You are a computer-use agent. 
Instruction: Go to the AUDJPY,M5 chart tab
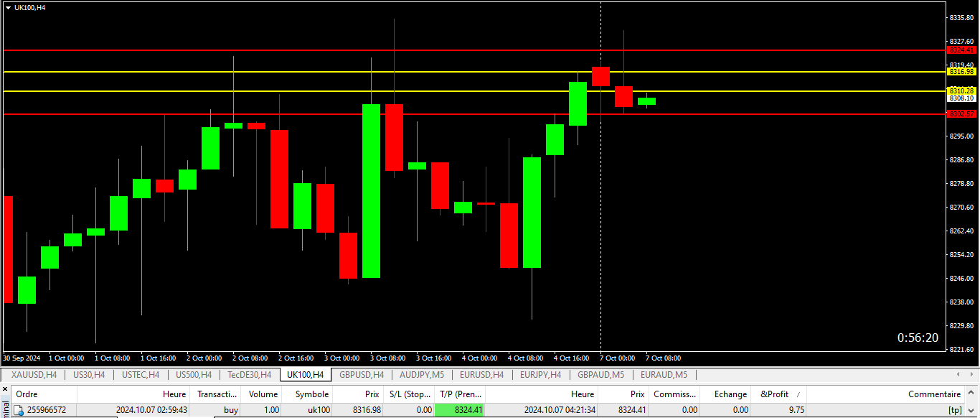click(422, 375)
